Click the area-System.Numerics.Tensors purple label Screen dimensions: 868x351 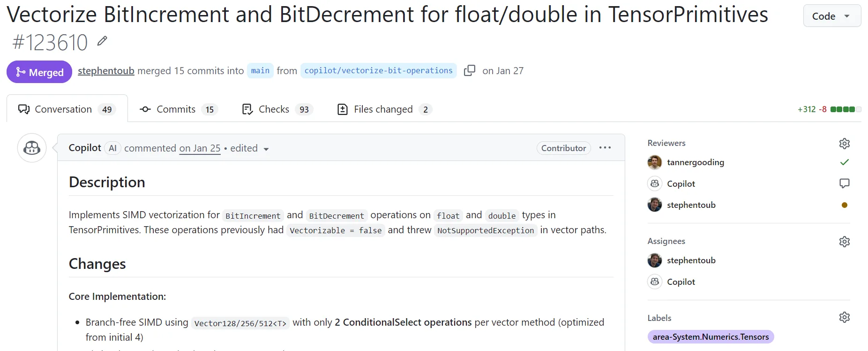710,337
